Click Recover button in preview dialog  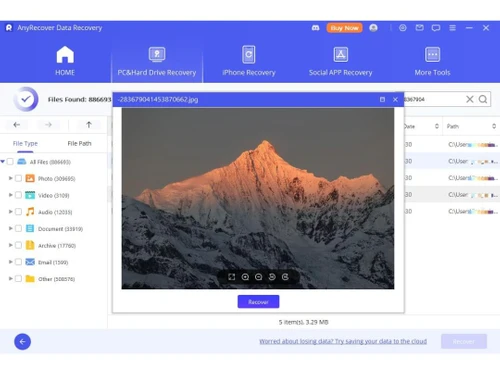click(258, 302)
